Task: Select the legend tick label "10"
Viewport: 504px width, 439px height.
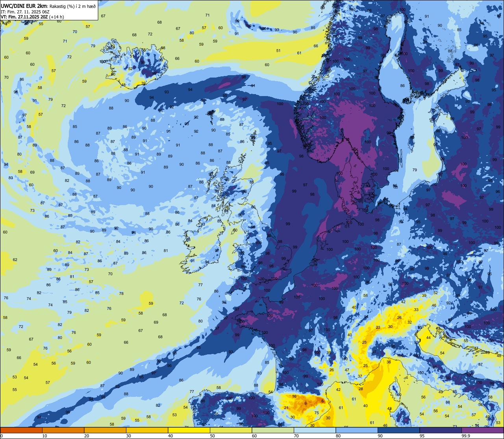Action: (45, 436)
